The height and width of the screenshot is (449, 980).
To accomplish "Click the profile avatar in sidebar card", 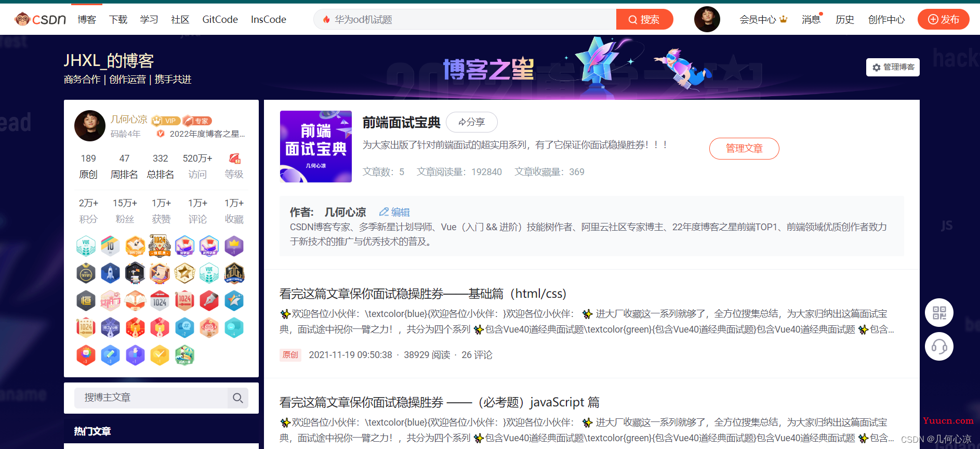I will point(90,126).
